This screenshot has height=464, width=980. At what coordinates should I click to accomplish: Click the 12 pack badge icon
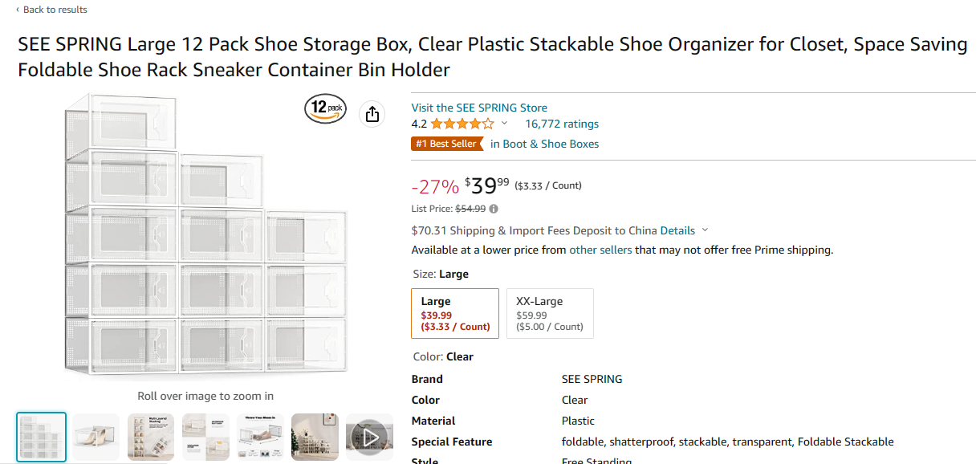(325, 108)
